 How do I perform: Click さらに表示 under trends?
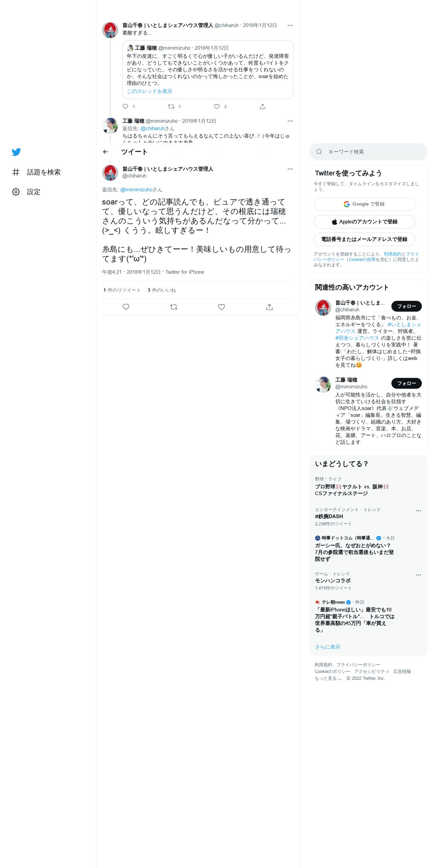pos(328,647)
